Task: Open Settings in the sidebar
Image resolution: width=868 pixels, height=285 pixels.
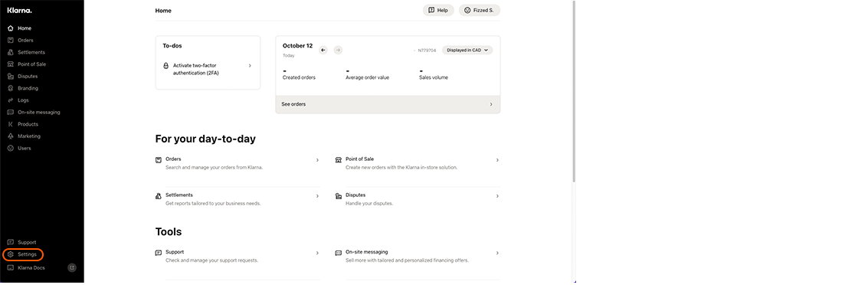Action: click(23, 254)
